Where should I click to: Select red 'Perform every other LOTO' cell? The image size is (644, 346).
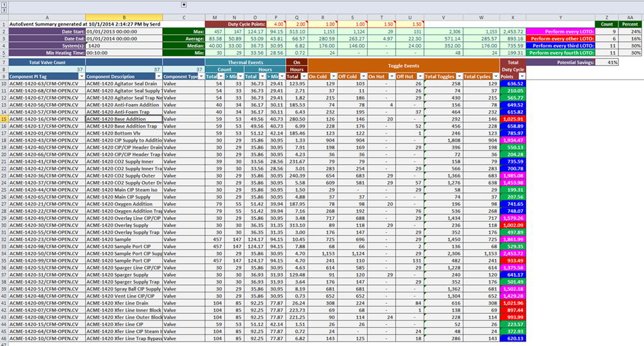point(560,38)
